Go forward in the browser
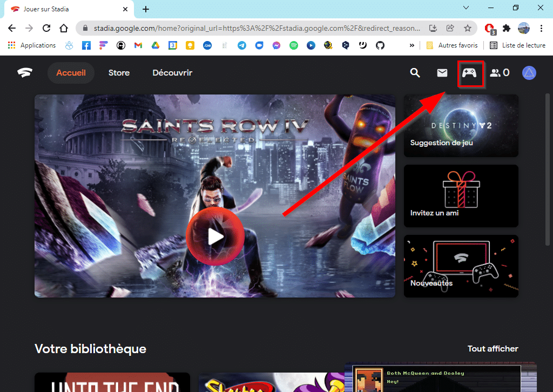 tap(29, 28)
